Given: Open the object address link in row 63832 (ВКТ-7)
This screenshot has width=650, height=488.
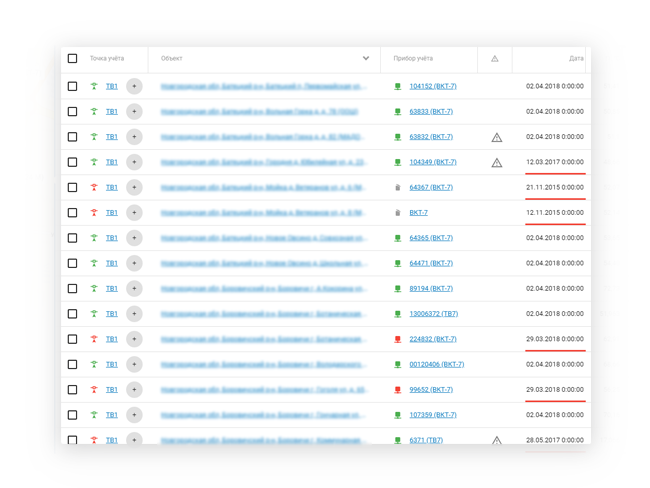Looking at the screenshot, I should click(x=262, y=137).
